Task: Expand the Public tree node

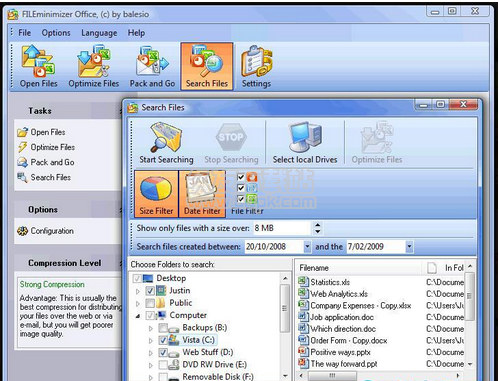Action: pyautogui.click(x=138, y=303)
